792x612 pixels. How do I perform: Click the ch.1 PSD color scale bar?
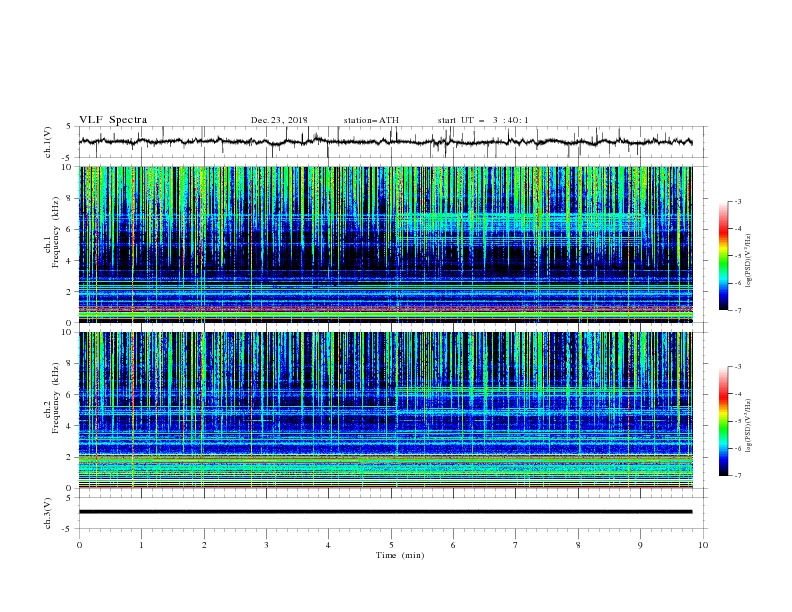[x=723, y=256]
